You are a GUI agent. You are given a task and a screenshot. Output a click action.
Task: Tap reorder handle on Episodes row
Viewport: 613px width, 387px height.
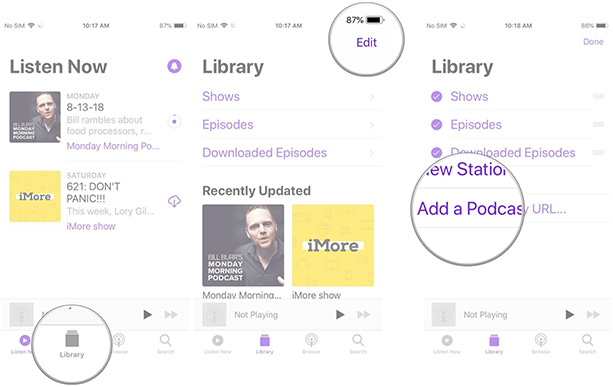point(599,125)
